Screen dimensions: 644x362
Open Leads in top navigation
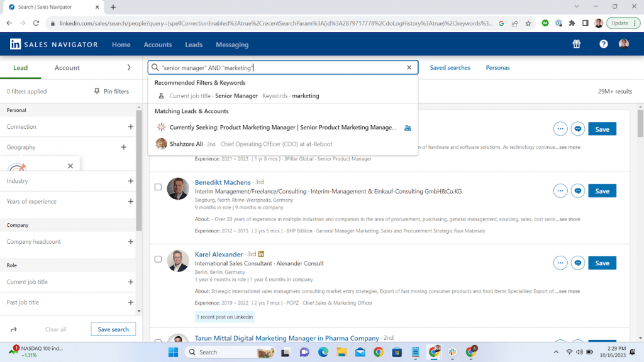(194, 45)
